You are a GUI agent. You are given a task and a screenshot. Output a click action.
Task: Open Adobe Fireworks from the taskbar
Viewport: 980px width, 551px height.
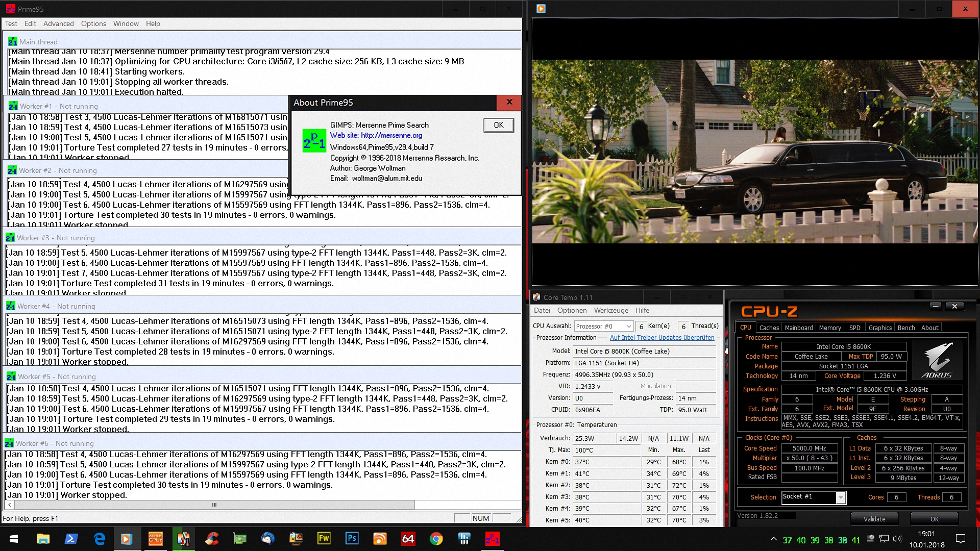[x=324, y=539]
